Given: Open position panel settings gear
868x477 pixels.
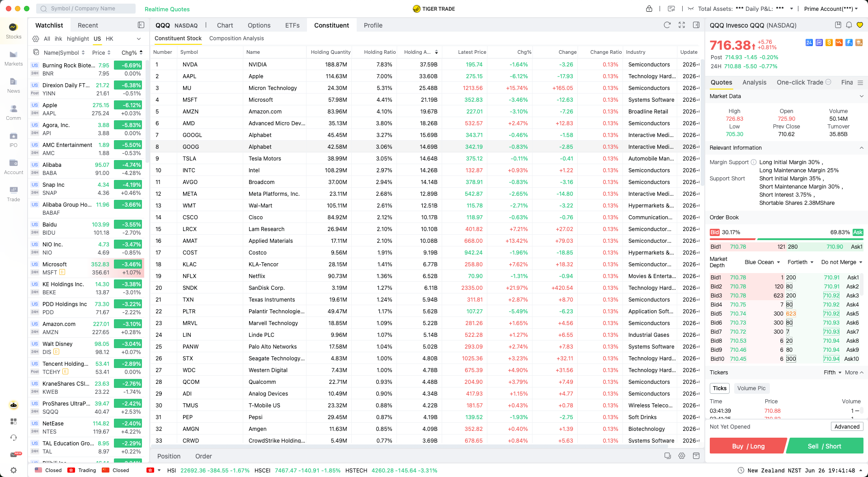Looking at the screenshot, I should coord(682,456).
